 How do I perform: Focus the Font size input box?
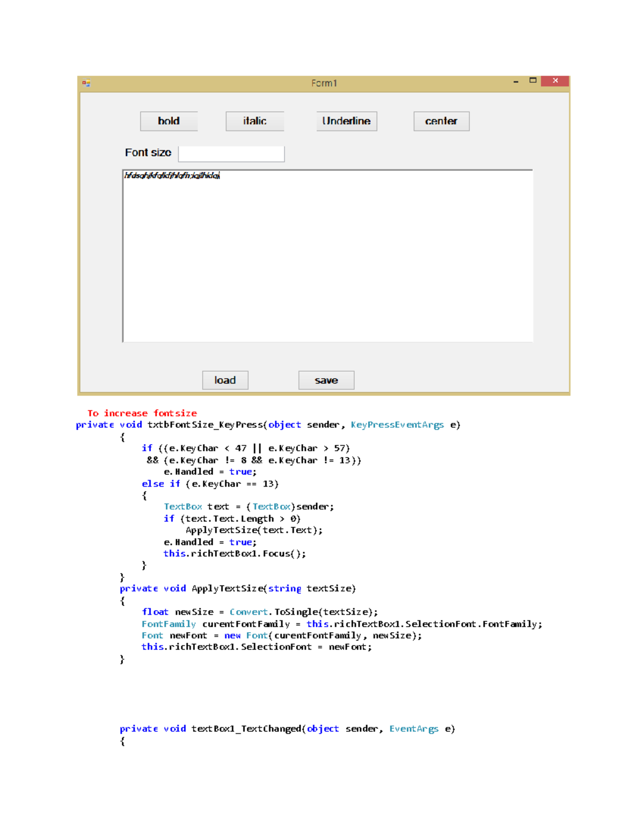231,154
